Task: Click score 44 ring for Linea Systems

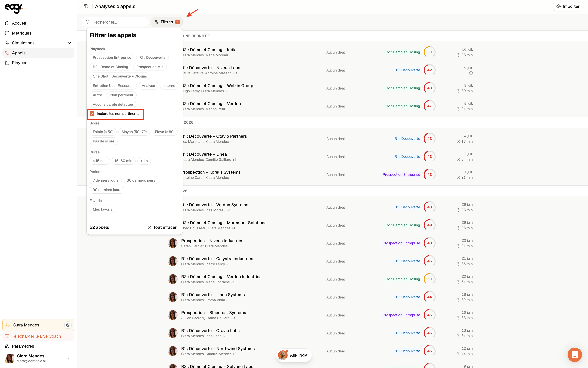Action: [x=429, y=297]
